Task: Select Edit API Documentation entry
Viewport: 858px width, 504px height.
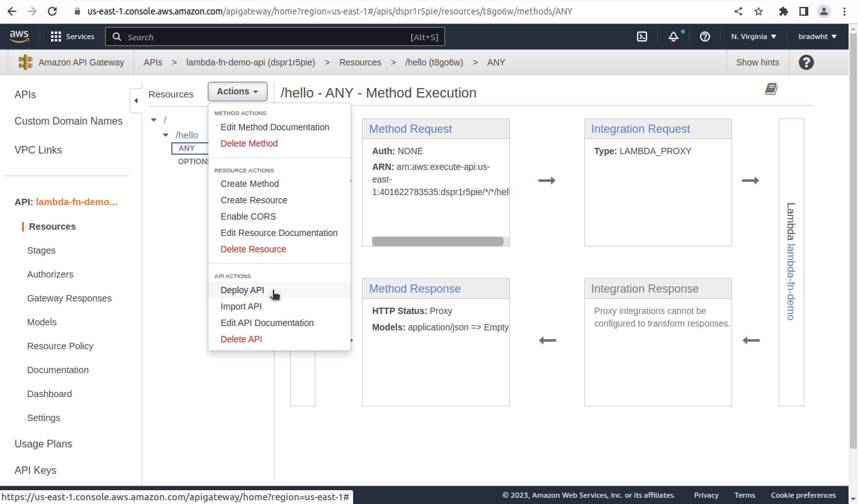Action: click(x=267, y=322)
